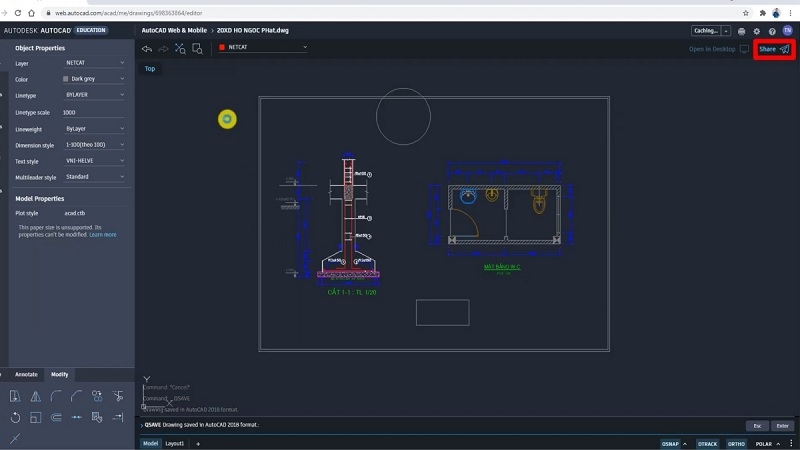Viewport: 800px width, 450px height.
Task: Click the Linetype scale input field
Action: (93, 112)
